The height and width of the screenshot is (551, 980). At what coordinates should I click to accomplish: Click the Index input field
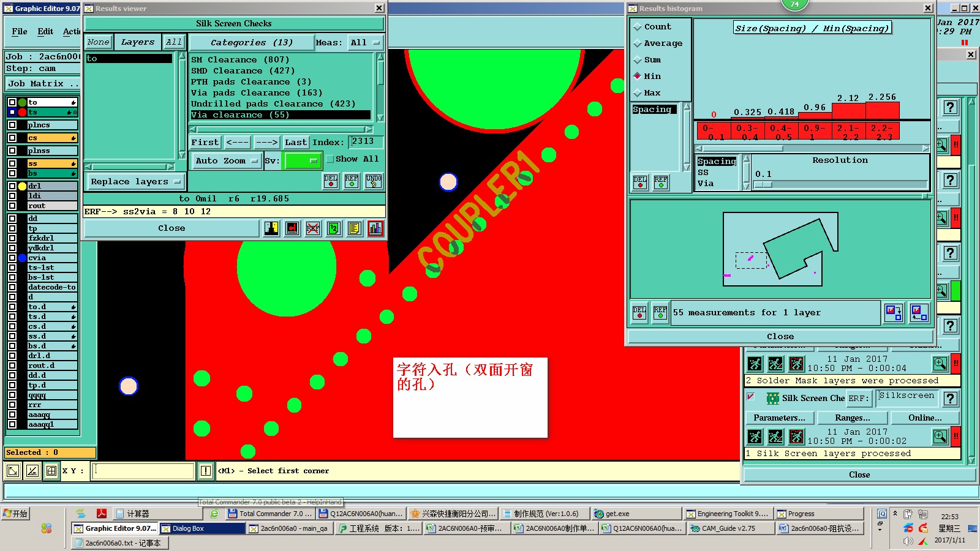366,142
